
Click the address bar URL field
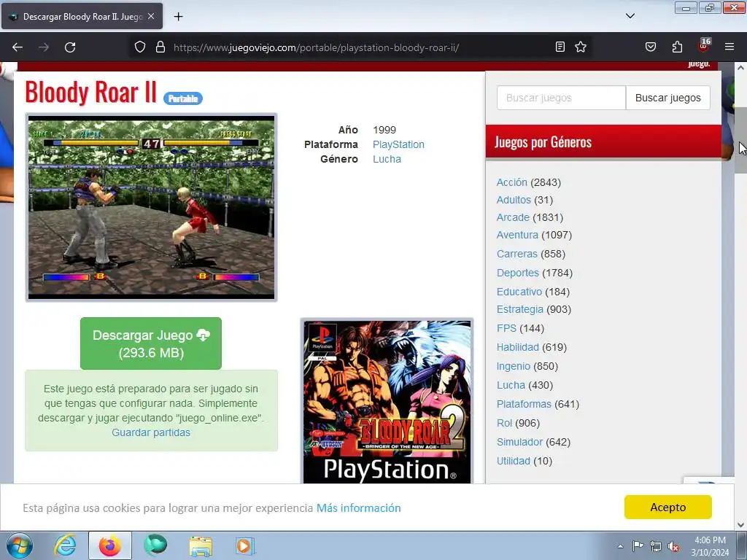coord(360,47)
